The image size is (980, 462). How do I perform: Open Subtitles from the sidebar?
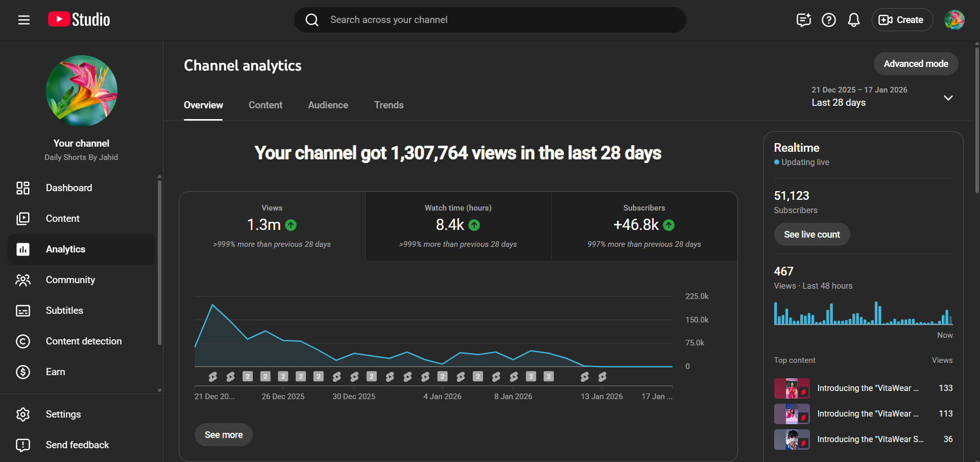coord(64,311)
